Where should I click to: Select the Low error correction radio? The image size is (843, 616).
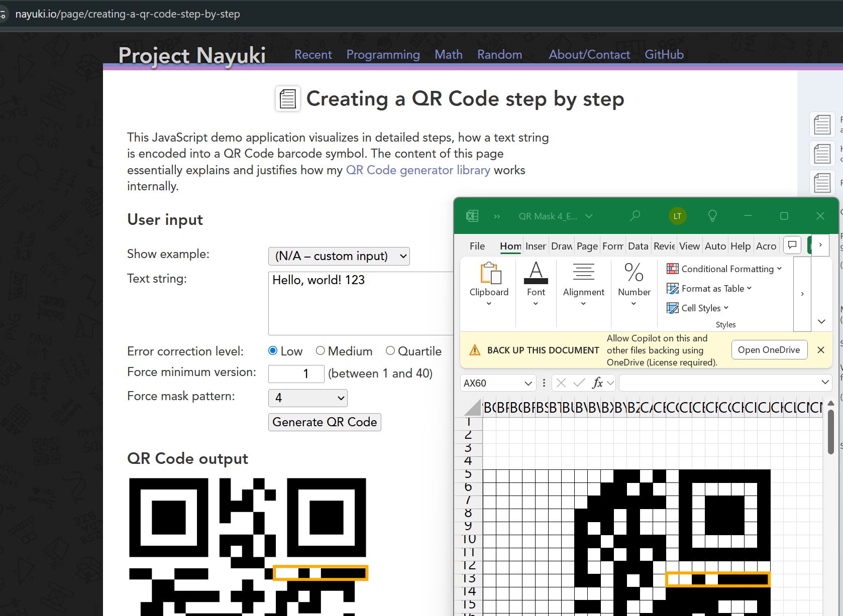(x=273, y=350)
